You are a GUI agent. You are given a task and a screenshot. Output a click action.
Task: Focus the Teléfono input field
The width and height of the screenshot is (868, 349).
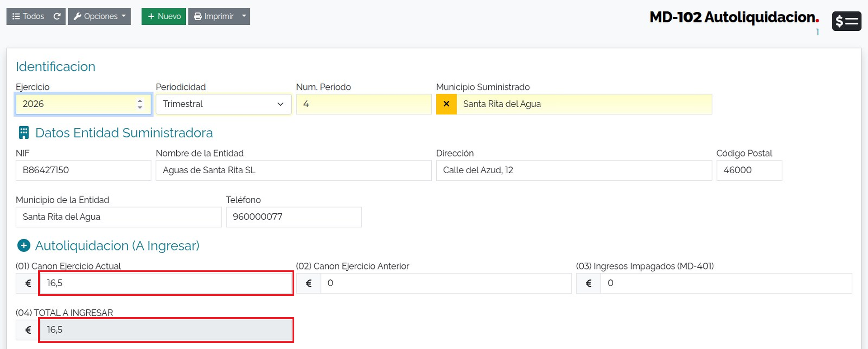click(294, 217)
